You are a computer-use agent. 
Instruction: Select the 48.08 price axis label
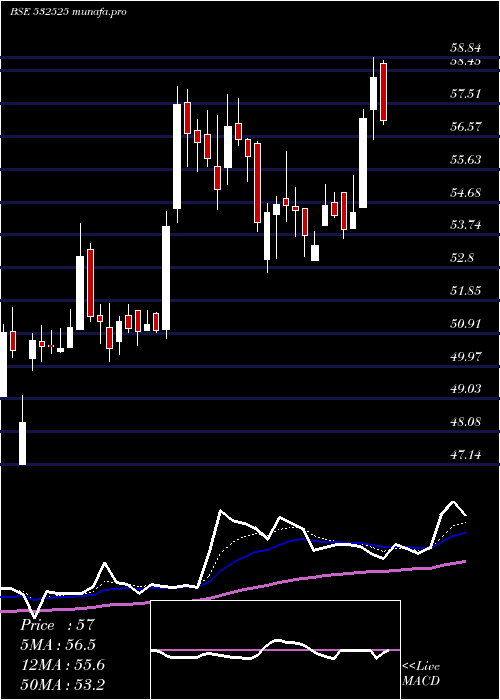465,422
